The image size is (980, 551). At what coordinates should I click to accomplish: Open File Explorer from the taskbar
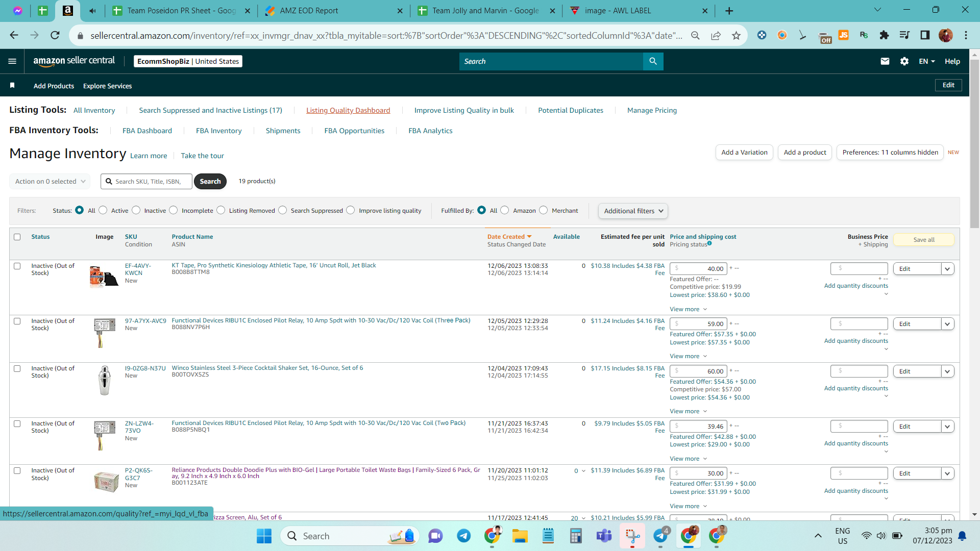520,536
